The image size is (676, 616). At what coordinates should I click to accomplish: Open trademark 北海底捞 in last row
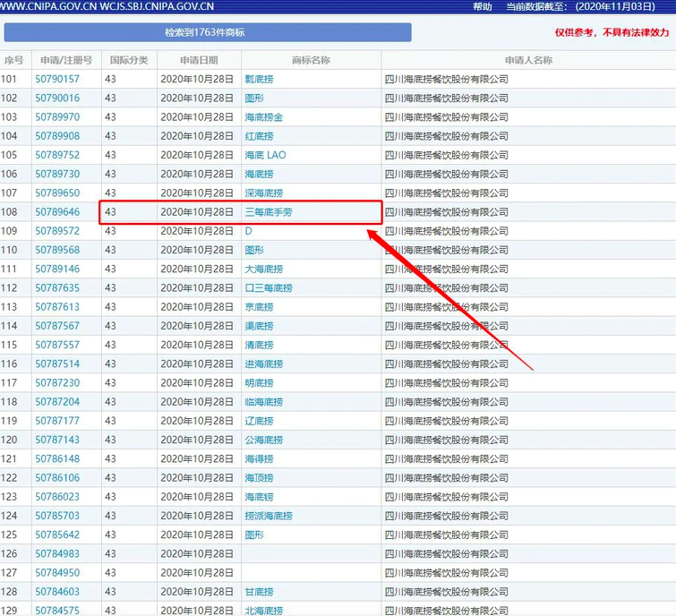(x=263, y=611)
